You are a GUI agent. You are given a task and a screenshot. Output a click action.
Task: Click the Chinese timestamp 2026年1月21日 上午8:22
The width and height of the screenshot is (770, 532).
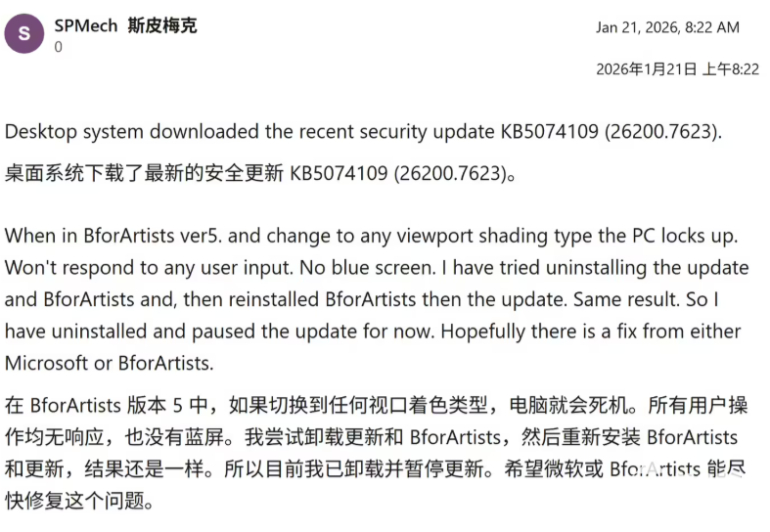point(677,69)
